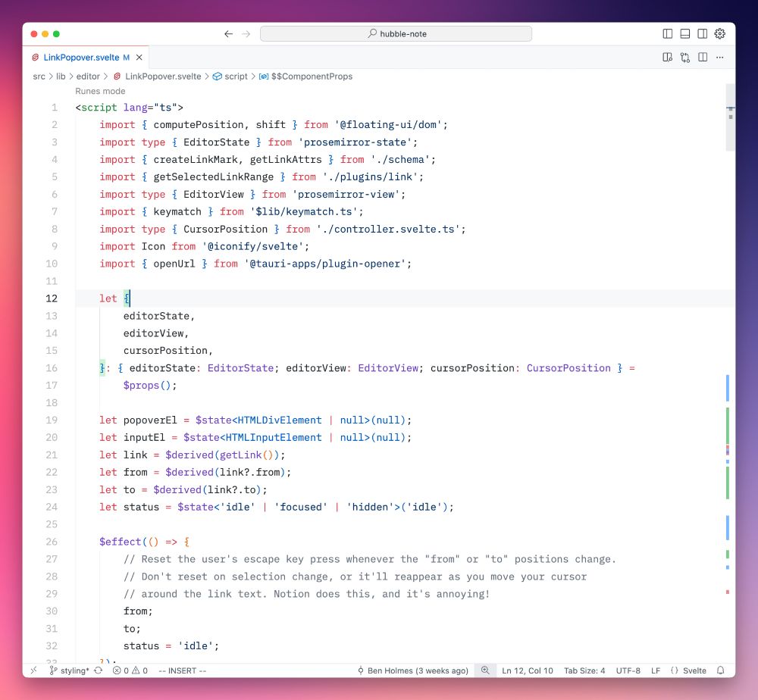Click line number 1 in the gutter
758x700 pixels.
[x=55, y=108]
